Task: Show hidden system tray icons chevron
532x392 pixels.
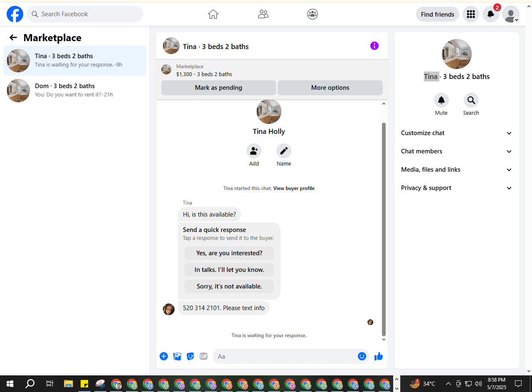Action: [448, 384]
